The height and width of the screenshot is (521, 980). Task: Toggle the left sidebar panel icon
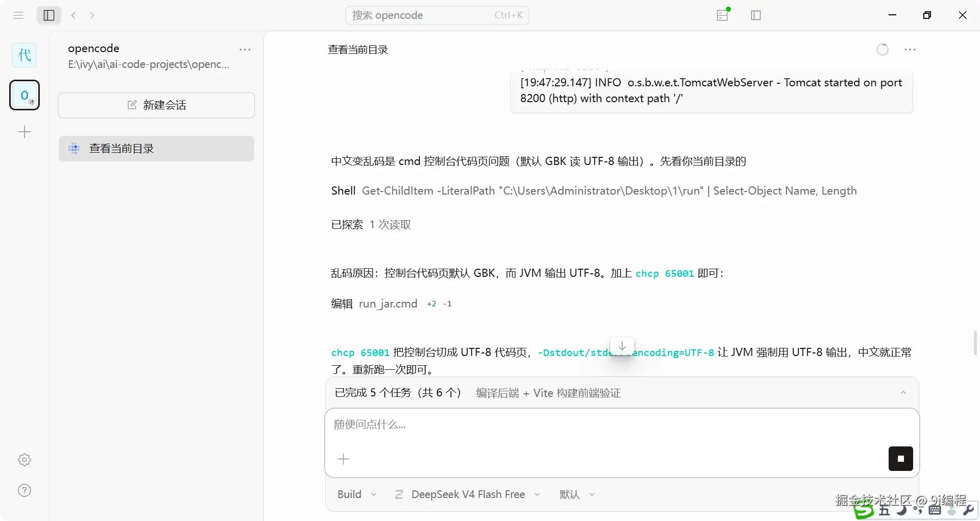[49, 15]
